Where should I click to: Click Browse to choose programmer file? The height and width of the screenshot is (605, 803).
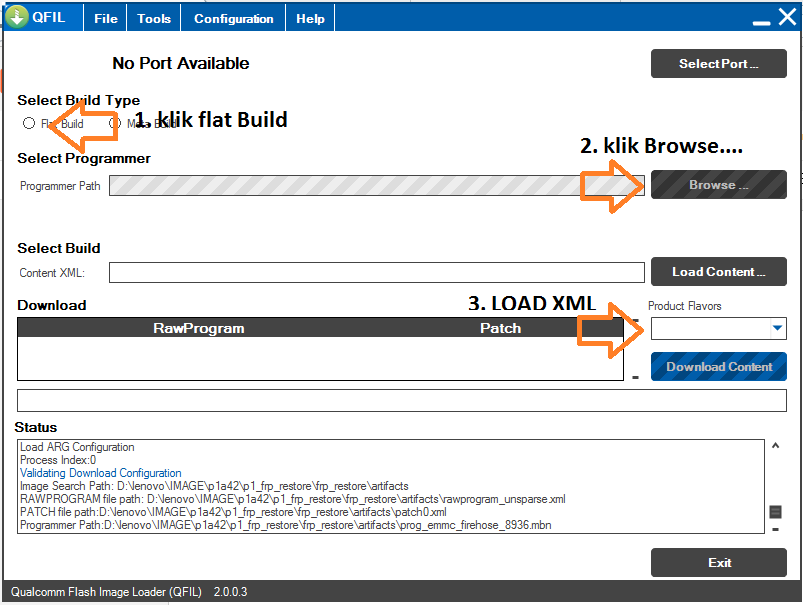tap(719, 184)
